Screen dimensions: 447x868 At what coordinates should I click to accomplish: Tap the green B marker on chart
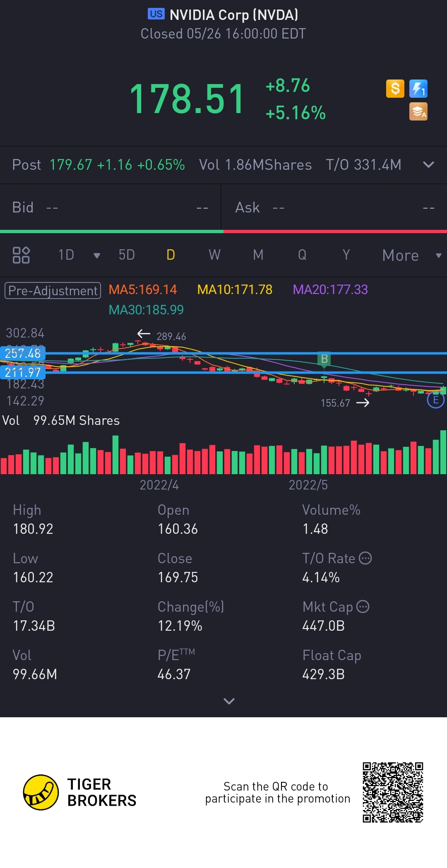point(324,359)
